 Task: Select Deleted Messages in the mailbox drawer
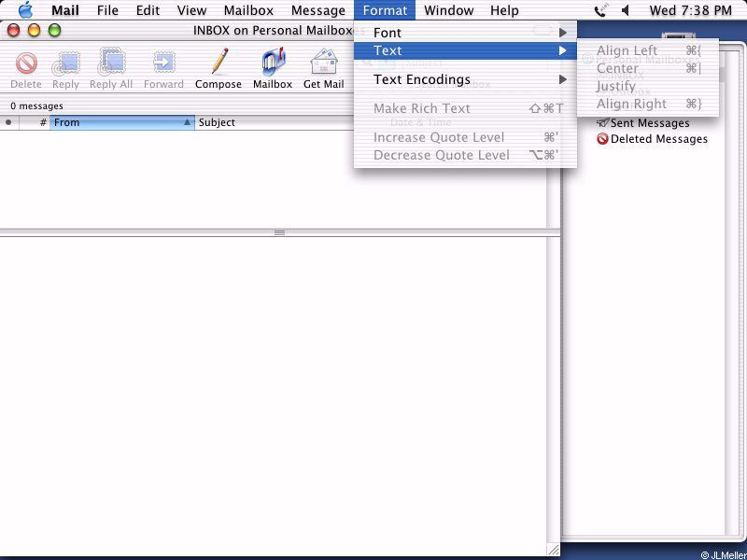[652, 139]
